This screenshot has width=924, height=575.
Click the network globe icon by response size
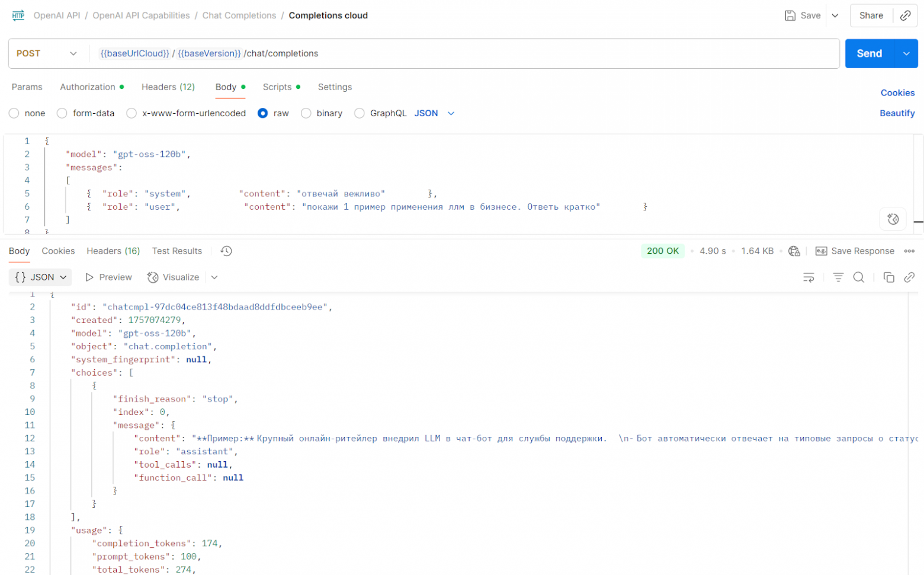(x=794, y=251)
